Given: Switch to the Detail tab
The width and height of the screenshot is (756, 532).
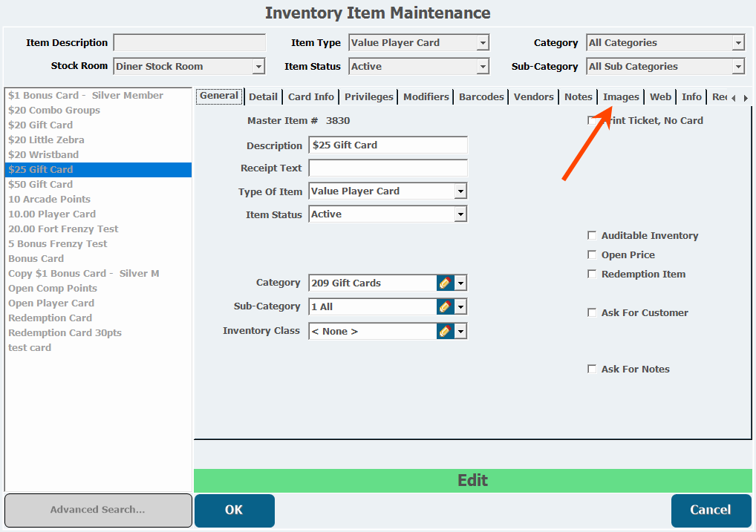Looking at the screenshot, I should click(x=263, y=97).
